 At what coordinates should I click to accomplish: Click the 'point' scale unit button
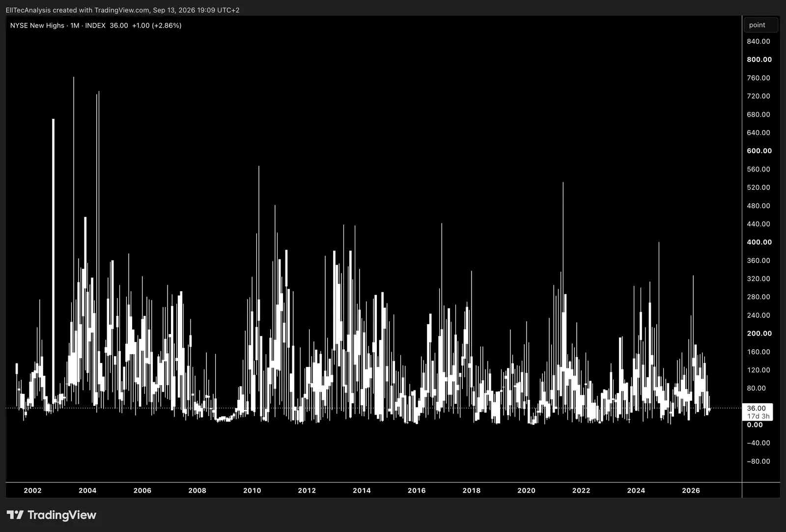click(761, 25)
